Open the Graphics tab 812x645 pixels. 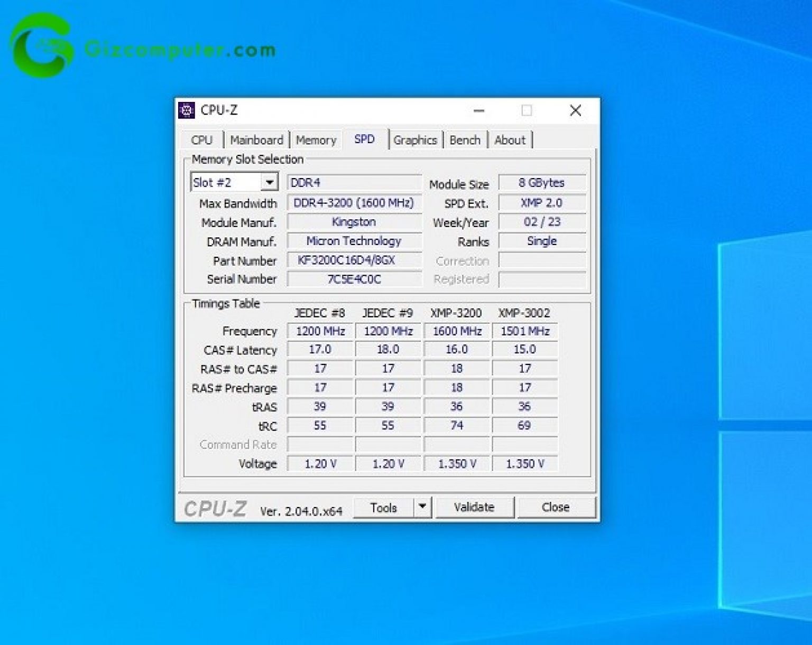415,140
